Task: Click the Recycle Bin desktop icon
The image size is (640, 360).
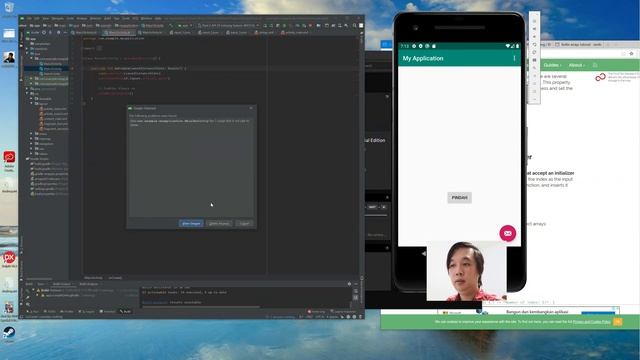Action: coord(9,9)
